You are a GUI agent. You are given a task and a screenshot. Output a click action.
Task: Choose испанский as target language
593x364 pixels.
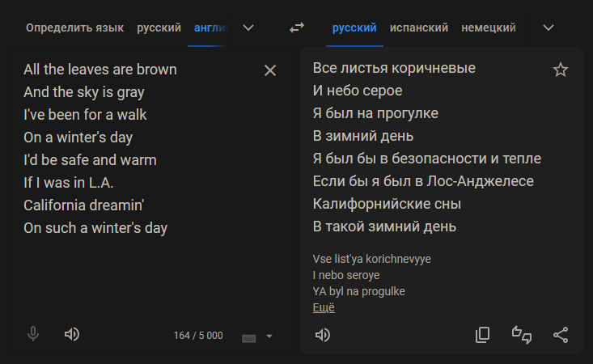[418, 28]
